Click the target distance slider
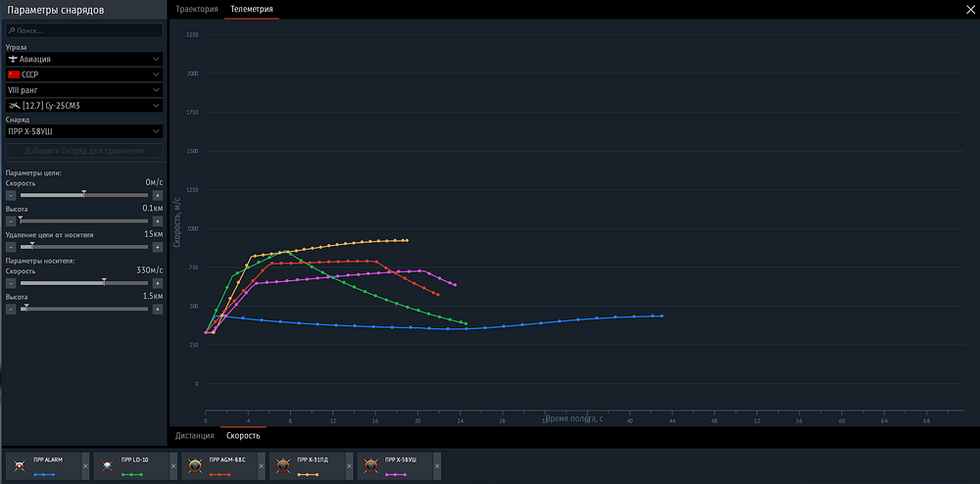The image size is (980, 484). (84, 247)
